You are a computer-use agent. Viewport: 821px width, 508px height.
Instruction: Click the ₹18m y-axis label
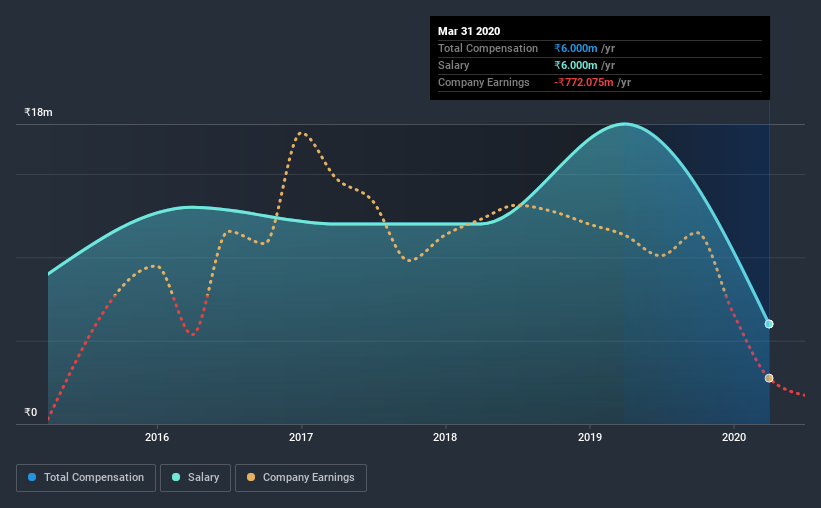(38, 113)
